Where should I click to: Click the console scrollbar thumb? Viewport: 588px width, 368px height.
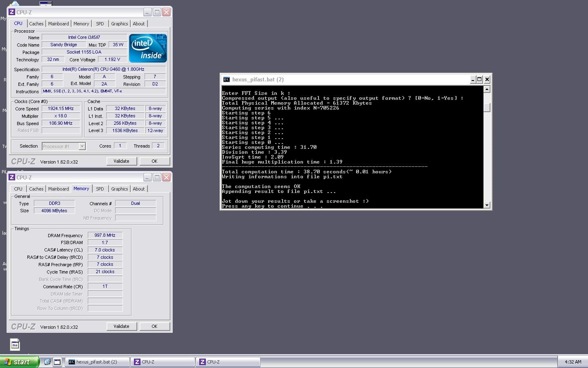[x=487, y=107]
